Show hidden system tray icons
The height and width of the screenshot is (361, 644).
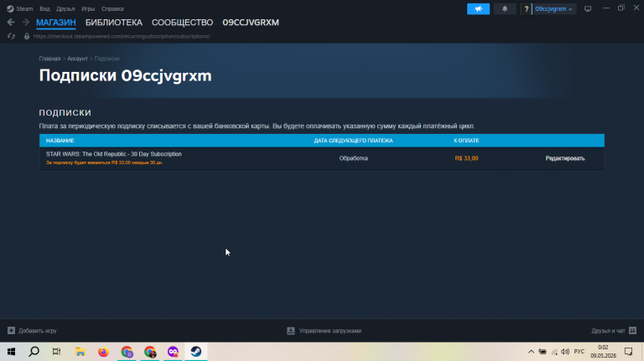click(531, 352)
